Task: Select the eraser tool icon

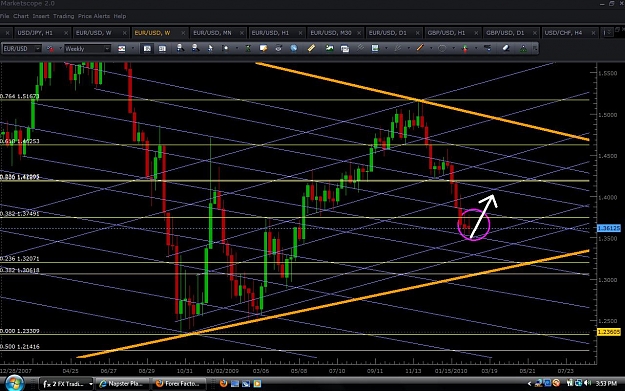Action: pyautogui.click(x=506, y=48)
